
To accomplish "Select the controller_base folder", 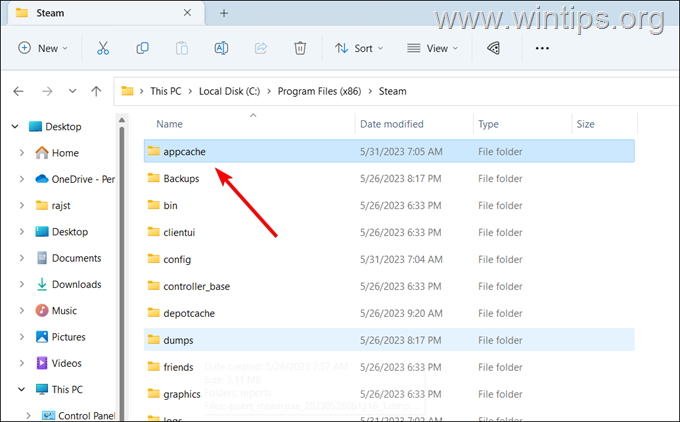I will tap(389, 286).
